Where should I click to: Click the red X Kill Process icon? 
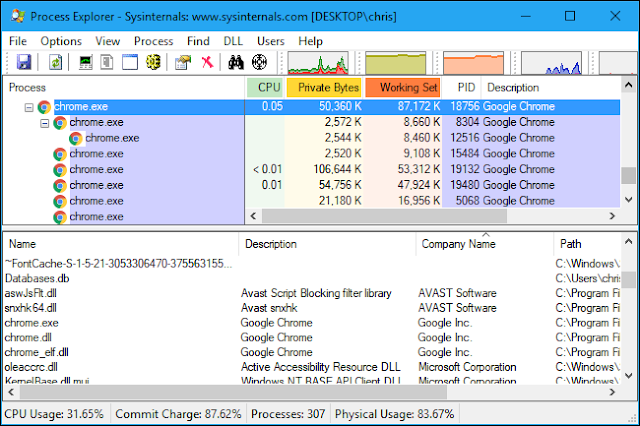[207, 62]
